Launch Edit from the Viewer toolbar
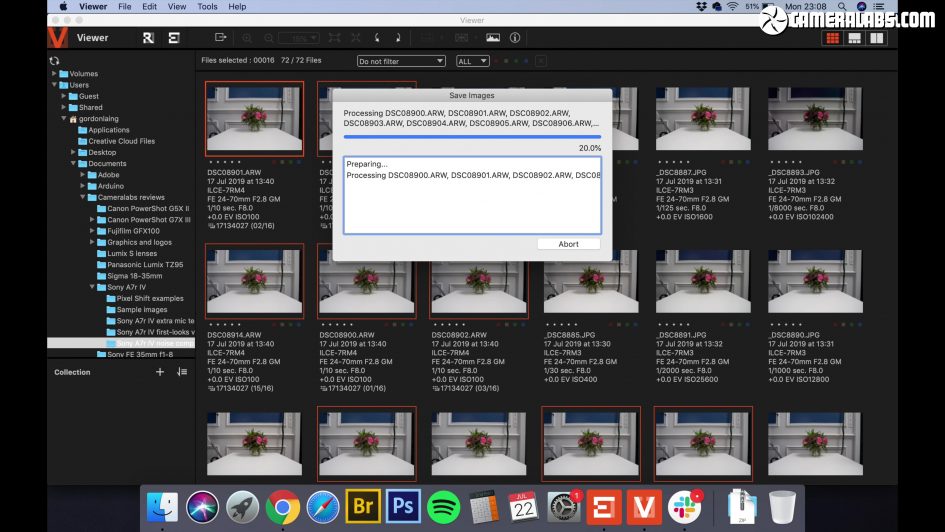The image size is (945, 532). [174, 38]
